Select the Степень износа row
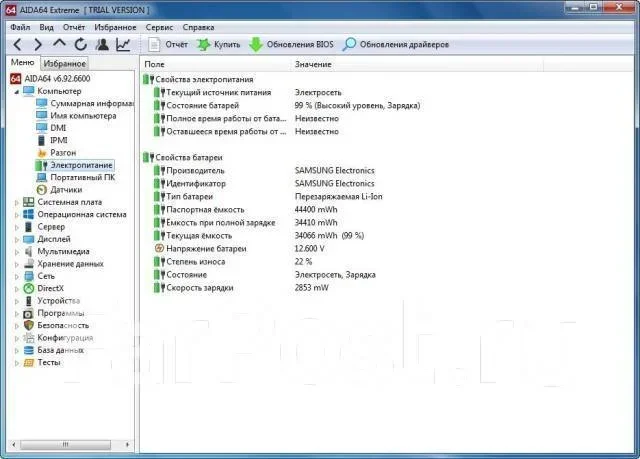Screen dimensions: 640x459 [233, 262]
